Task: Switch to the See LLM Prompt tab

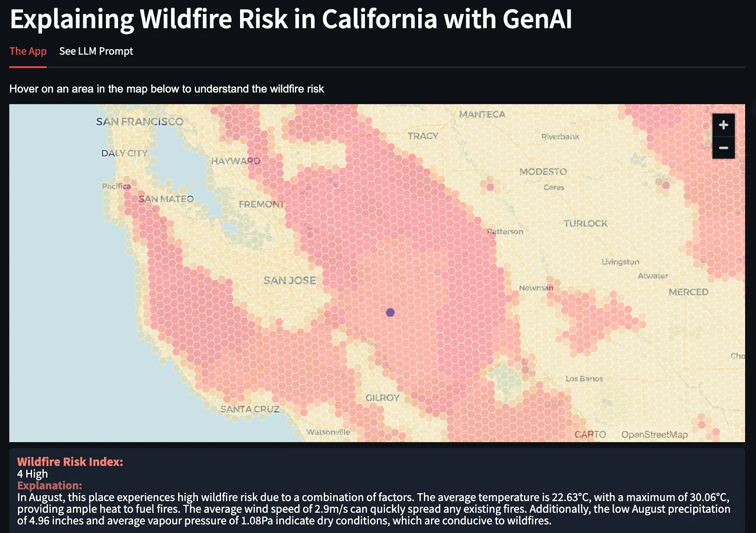Action: [95, 51]
